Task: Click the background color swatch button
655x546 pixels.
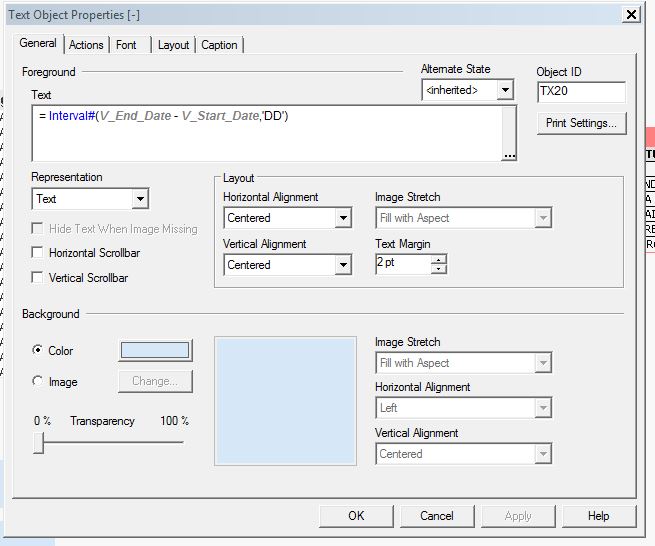Action: click(x=155, y=350)
